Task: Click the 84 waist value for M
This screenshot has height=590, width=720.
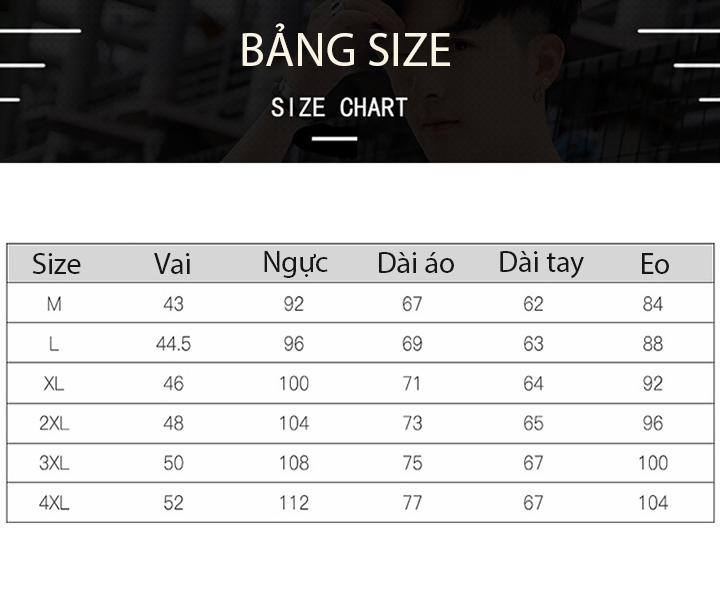Action: coord(653,304)
